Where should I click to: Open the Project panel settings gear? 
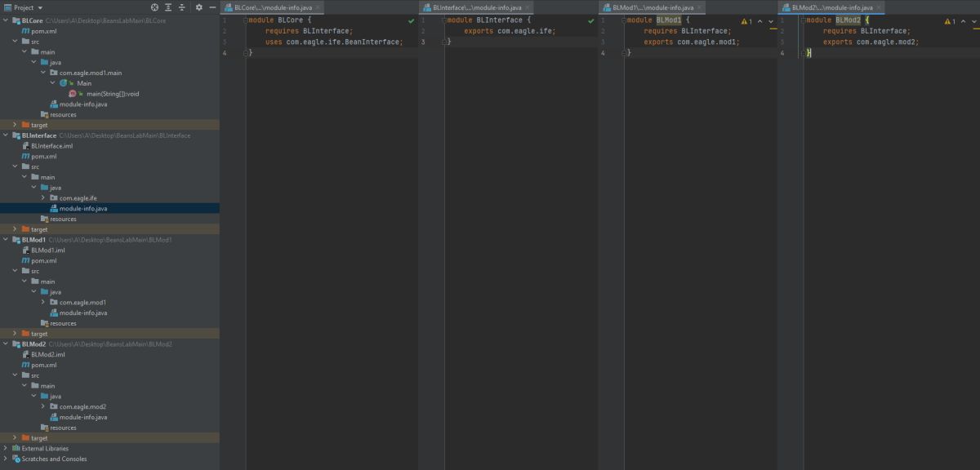pyautogui.click(x=198, y=7)
